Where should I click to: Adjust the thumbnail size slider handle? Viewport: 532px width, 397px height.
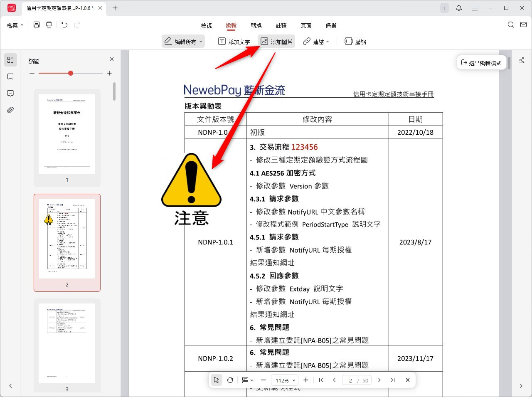tap(71, 73)
